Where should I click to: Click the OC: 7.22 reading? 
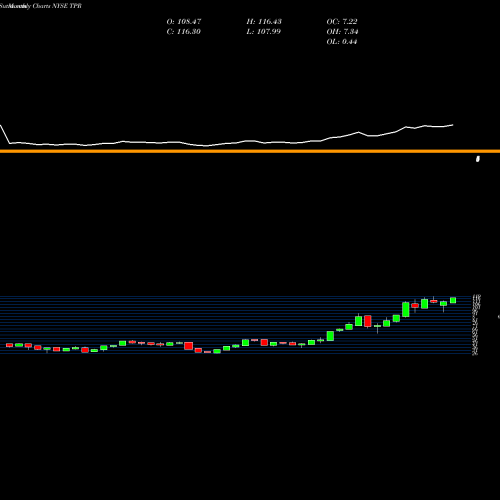pyautogui.click(x=342, y=22)
